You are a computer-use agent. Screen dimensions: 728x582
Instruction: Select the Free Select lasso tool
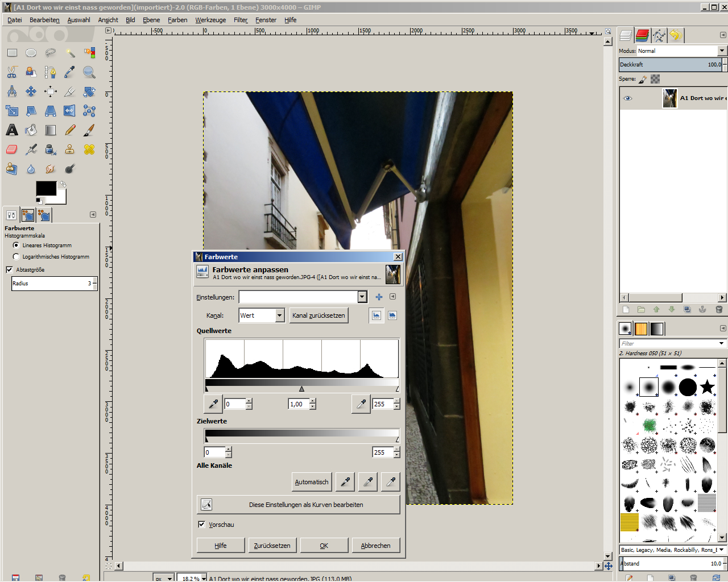pyautogui.click(x=51, y=53)
